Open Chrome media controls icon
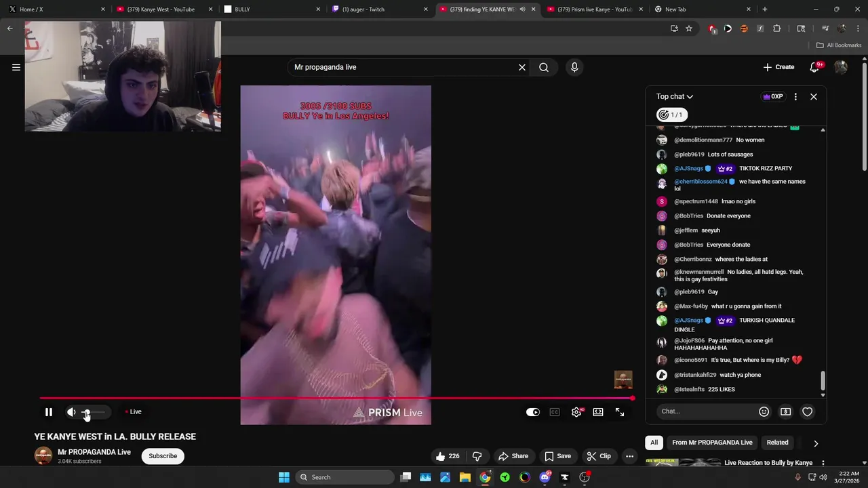The height and width of the screenshot is (488, 868). pos(825,28)
